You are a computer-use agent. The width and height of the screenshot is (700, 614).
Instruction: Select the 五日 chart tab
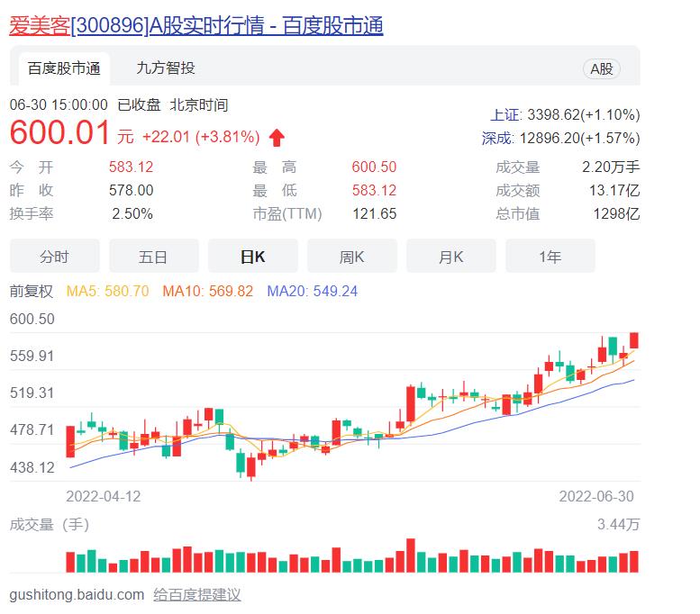click(x=153, y=257)
